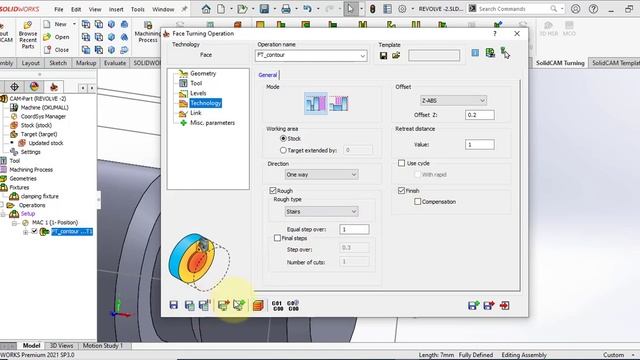This screenshot has height=360, width=640.
Task: Click the Save disk icon in top toolbar
Action: [264, 9]
